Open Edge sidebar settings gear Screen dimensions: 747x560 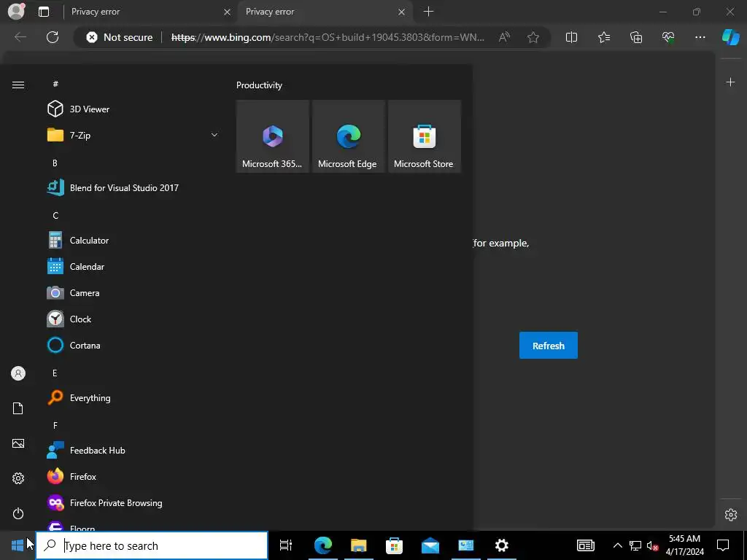click(731, 514)
